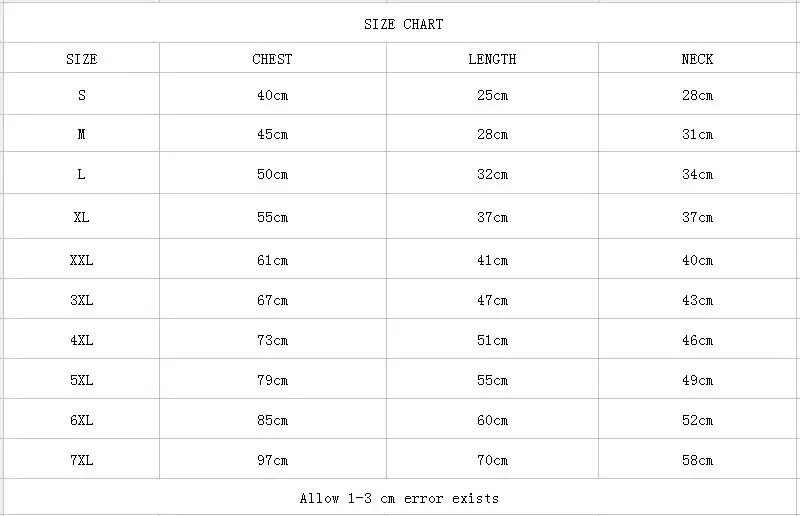Click the 47cm length cell for 3XL

492,299
